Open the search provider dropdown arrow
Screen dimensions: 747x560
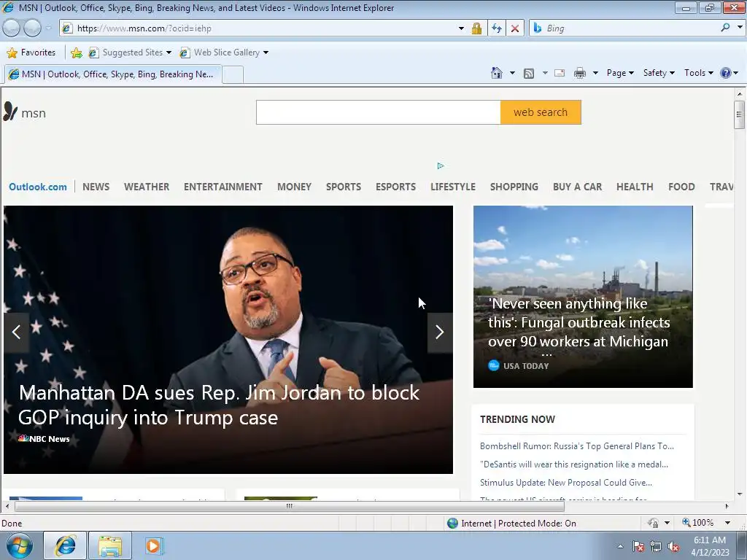[740, 28]
